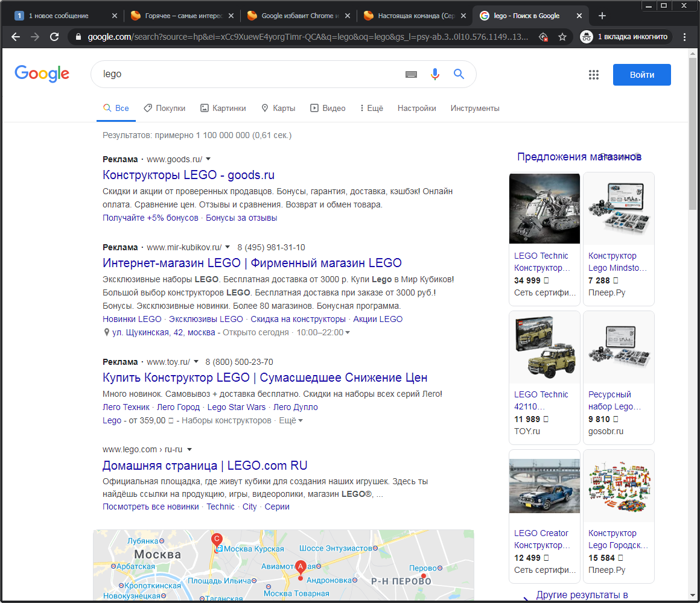The image size is (700, 603).
Task: Click 'Скидка на конструкторы' sitelink
Action: (x=298, y=320)
